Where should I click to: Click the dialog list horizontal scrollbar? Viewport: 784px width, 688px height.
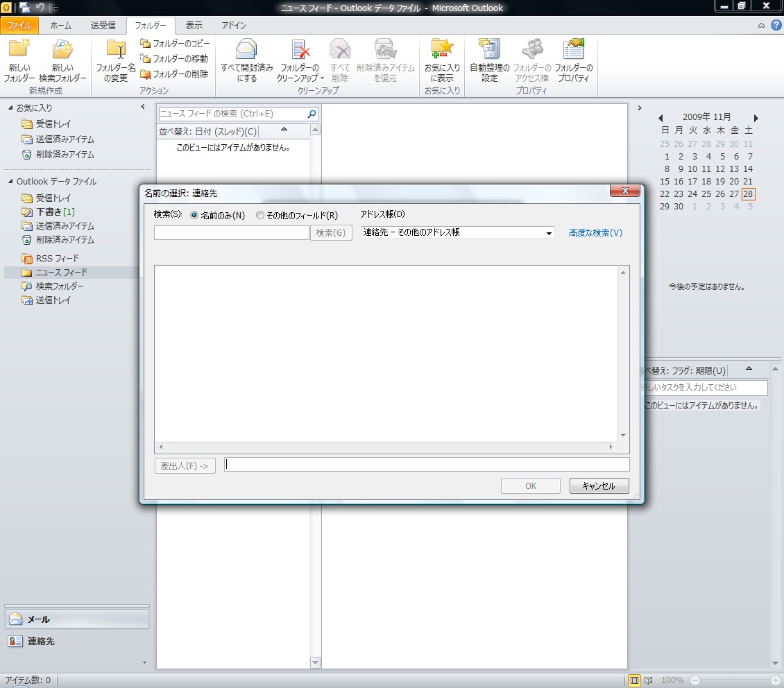385,447
